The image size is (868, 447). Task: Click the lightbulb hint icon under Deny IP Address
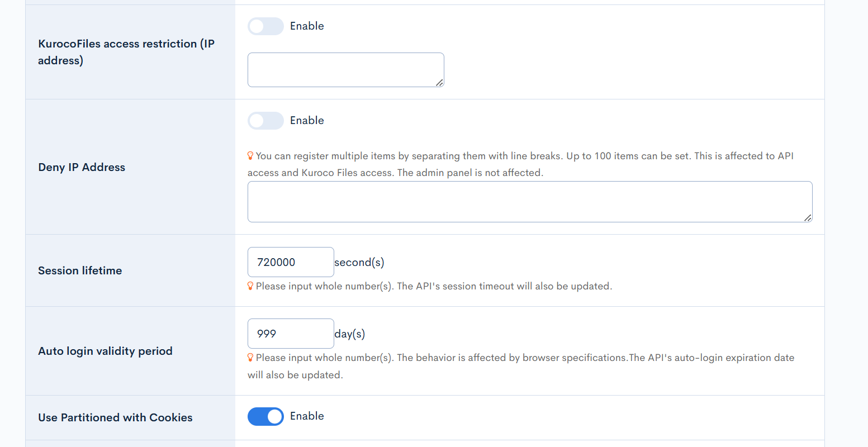250,156
